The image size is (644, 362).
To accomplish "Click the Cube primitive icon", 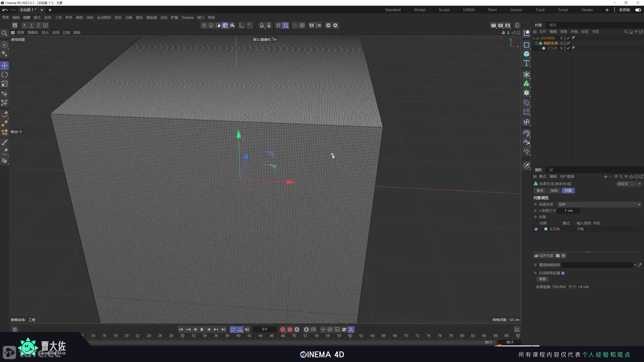I will [526, 54].
